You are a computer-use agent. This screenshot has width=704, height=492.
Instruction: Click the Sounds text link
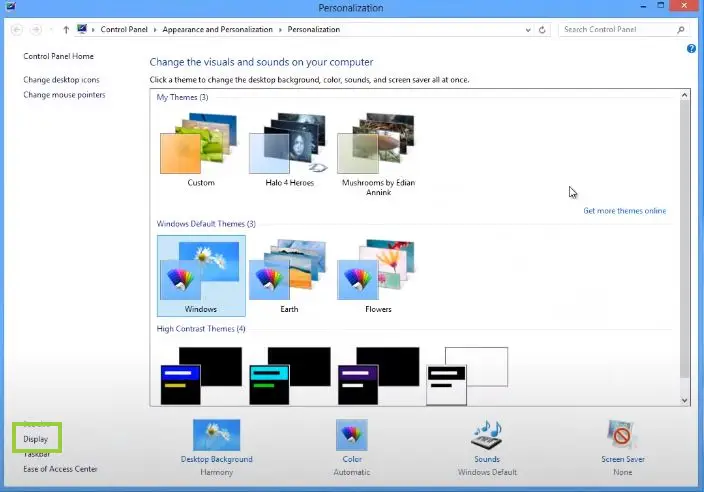click(487, 459)
